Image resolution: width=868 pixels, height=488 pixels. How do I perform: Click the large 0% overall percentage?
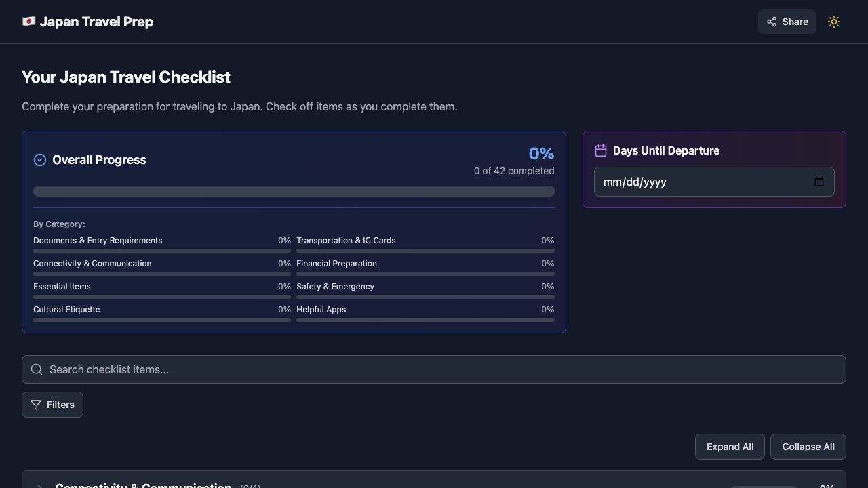click(x=541, y=154)
